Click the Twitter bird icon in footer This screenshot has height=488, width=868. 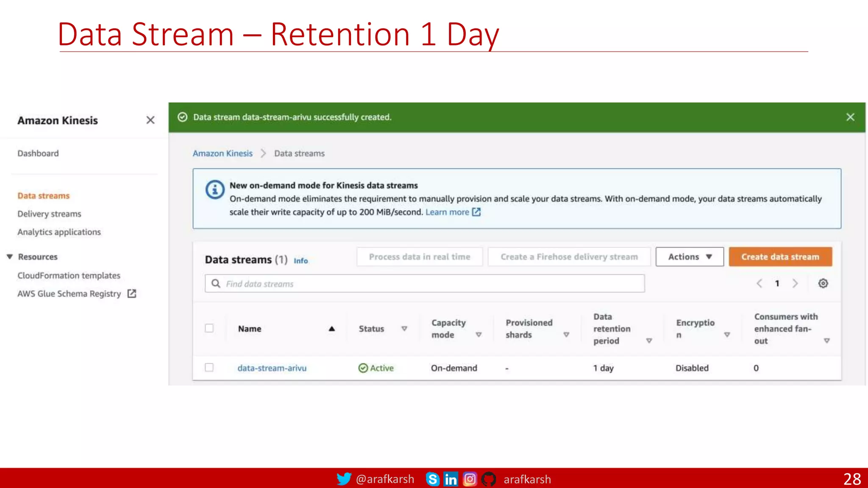(x=343, y=479)
